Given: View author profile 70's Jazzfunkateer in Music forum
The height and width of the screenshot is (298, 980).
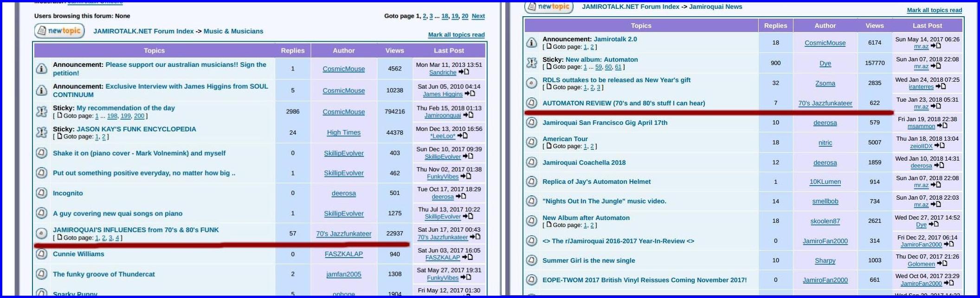Looking at the screenshot, I should [343, 233].
